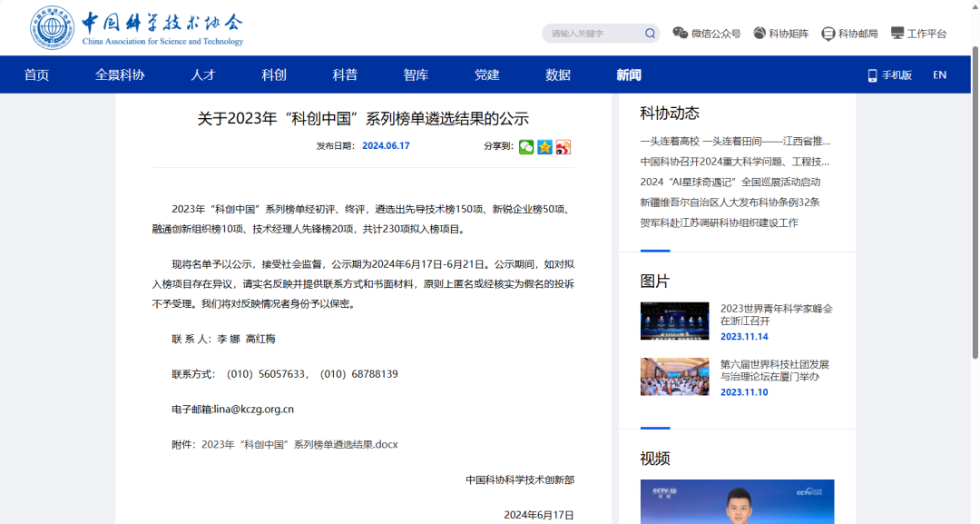The width and height of the screenshot is (980, 524).
Task: Open 2023世界青年科学家峰会 photo thumbnail
Action: (674, 321)
